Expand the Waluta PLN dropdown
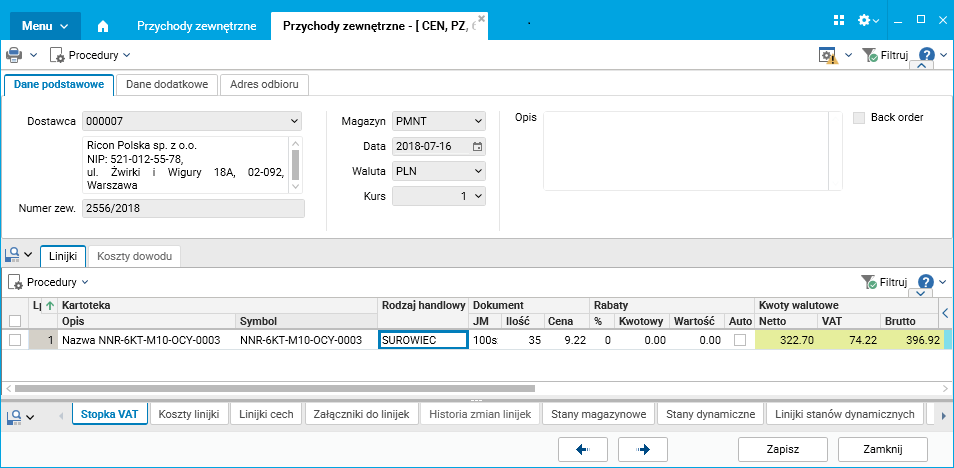Viewport: 954px width, 468px height. [478, 171]
